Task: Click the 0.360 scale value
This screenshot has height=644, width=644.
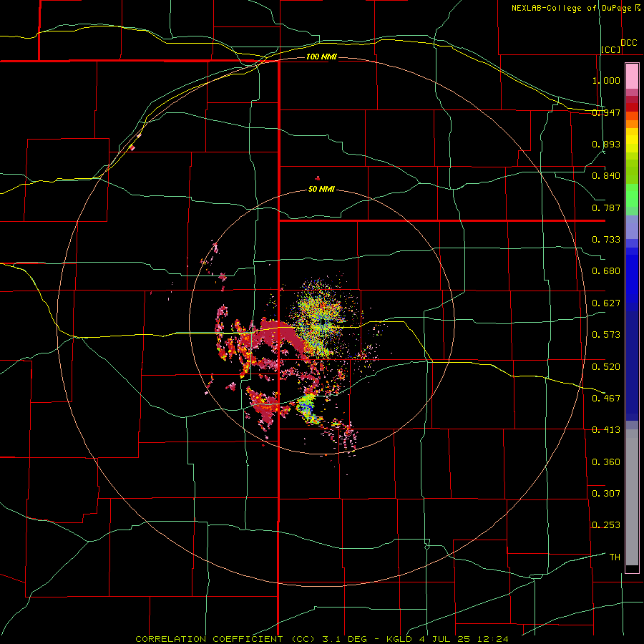Action: click(606, 462)
